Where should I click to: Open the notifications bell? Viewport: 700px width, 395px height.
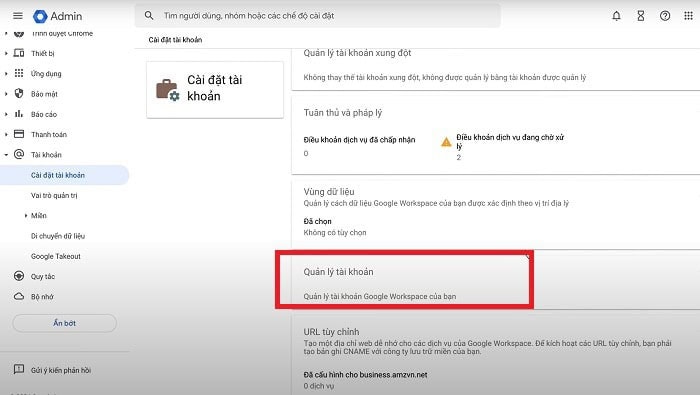pyautogui.click(x=616, y=16)
